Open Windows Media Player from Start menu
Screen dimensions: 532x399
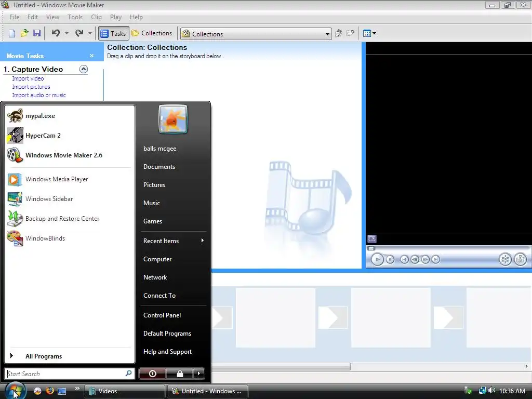pyautogui.click(x=69, y=179)
